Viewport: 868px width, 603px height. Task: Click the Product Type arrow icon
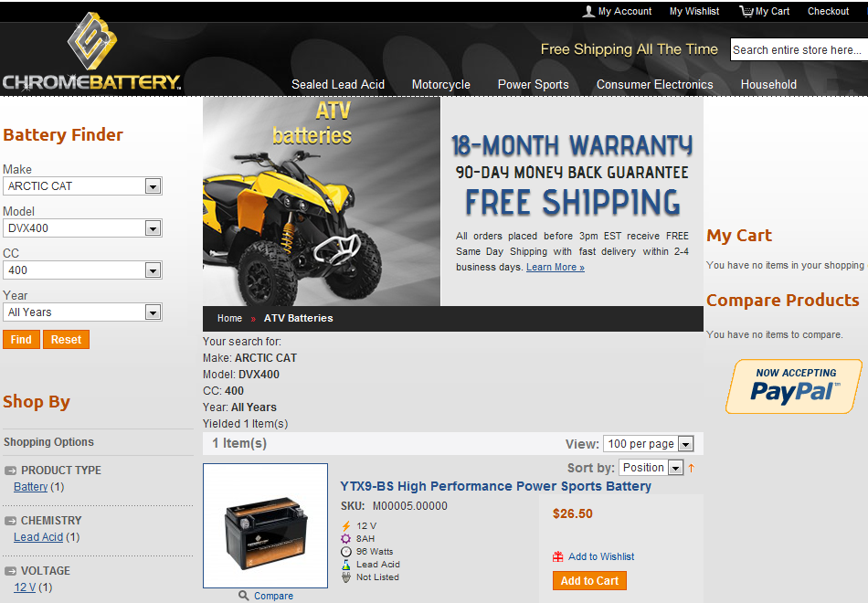tap(11, 471)
